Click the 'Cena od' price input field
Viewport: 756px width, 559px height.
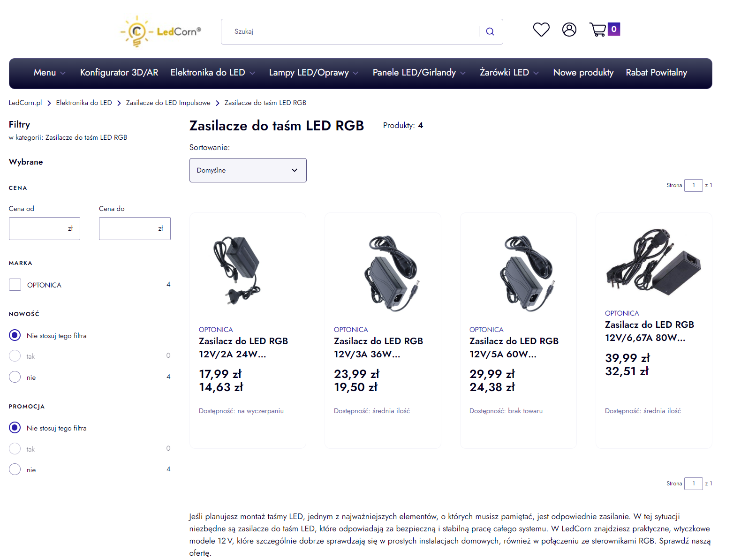click(x=44, y=228)
